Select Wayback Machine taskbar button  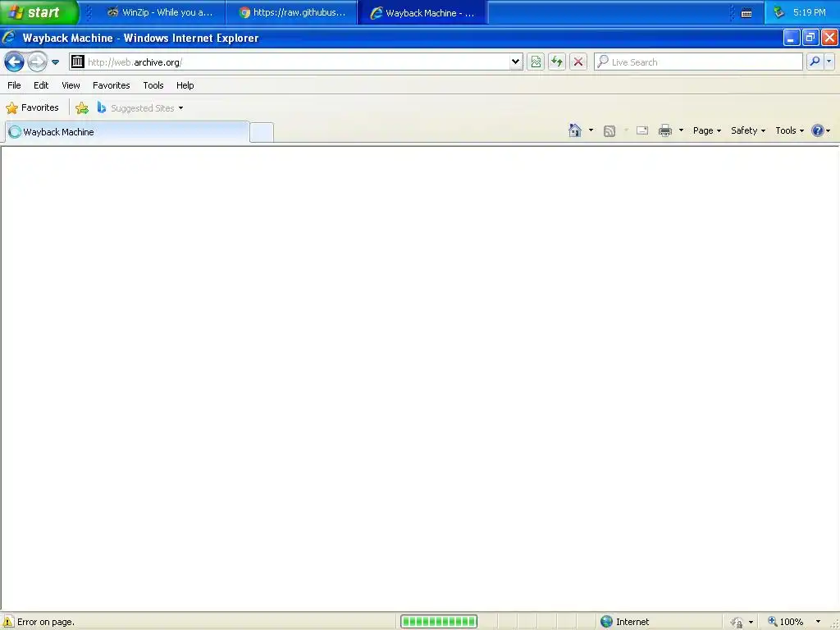[422, 12]
